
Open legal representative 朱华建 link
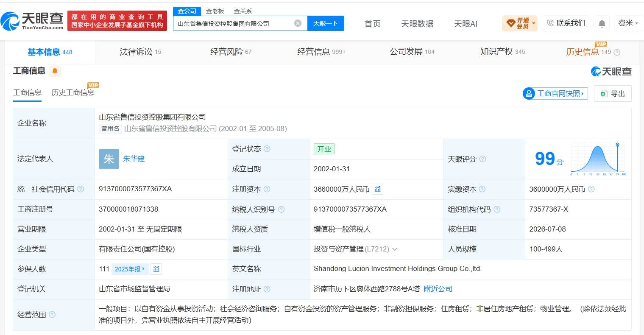click(134, 159)
